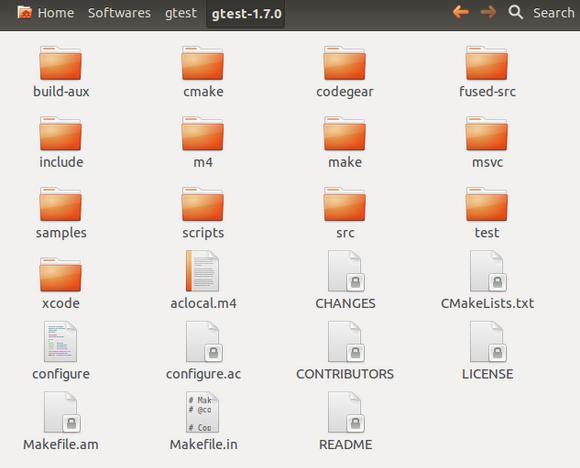Go back with the left arrow

point(461,12)
